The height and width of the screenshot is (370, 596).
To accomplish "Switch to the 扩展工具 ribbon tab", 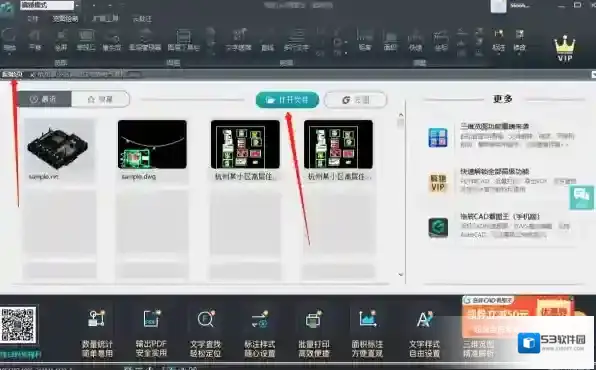I will coord(105,19).
